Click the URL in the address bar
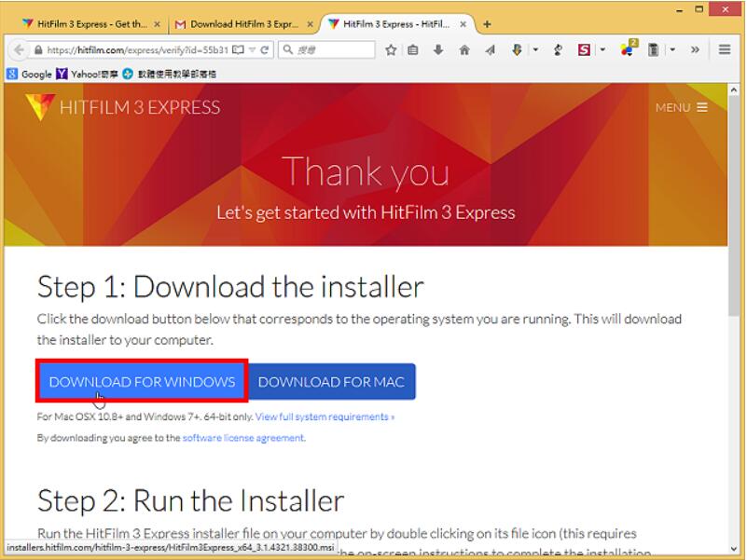This screenshot has height=560, width=747. [138, 50]
